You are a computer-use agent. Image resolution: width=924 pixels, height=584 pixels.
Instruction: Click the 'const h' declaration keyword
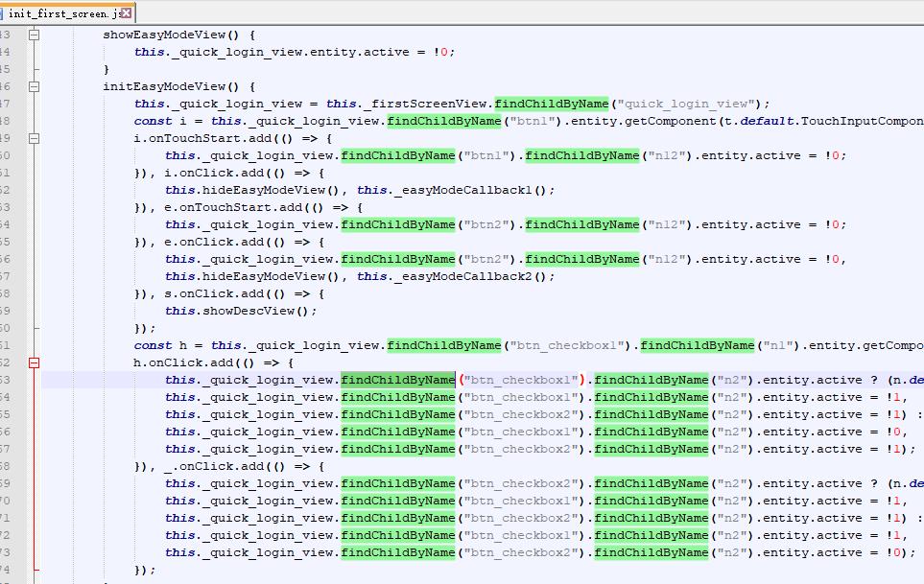[x=153, y=345]
